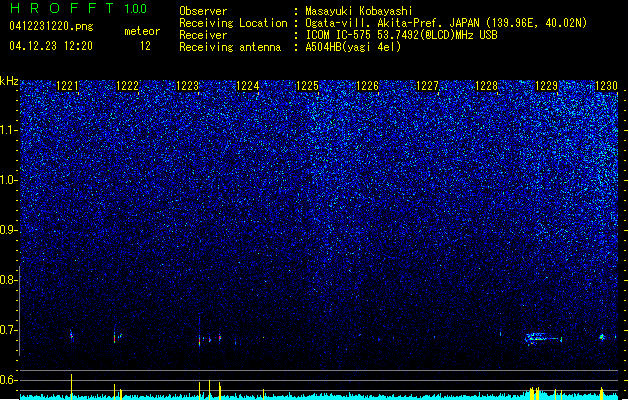Screen dimensions: 629x400
Task: Click the meteor echo before the 1230 marker
Action: coord(602,337)
